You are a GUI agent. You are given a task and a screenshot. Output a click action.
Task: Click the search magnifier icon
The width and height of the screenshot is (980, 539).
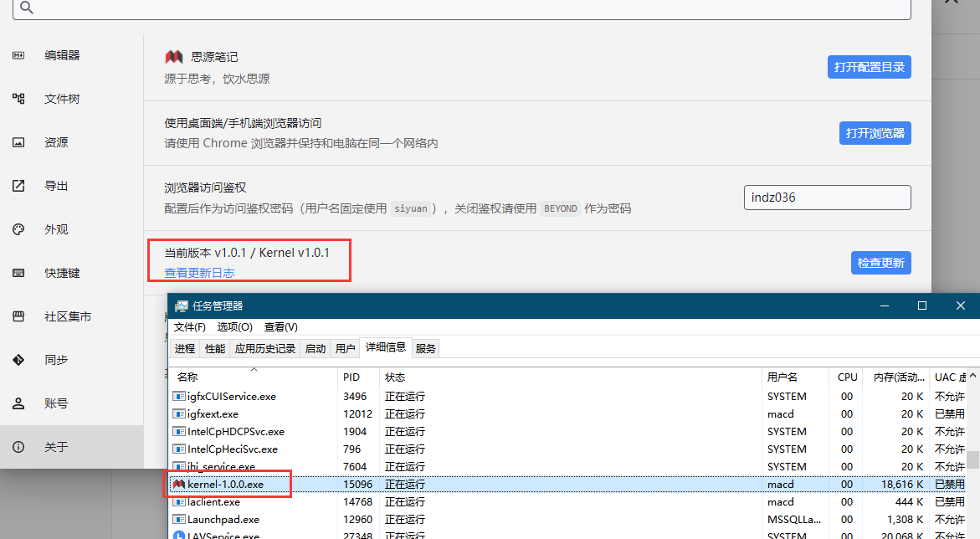(x=26, y=8)
